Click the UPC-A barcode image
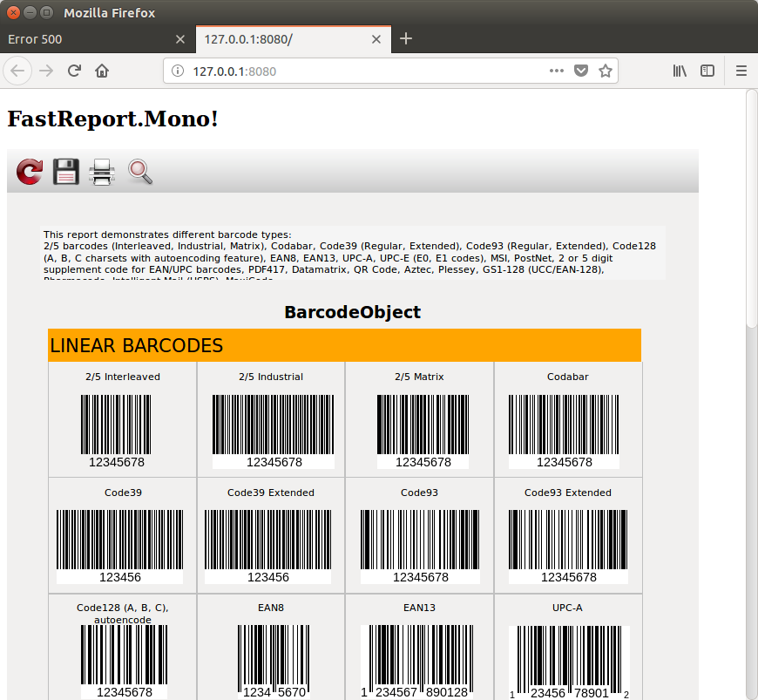 569,663
